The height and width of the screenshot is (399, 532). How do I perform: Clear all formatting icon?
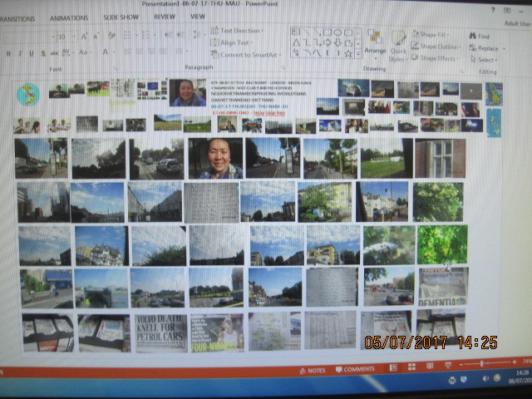(x=111, y=35)
